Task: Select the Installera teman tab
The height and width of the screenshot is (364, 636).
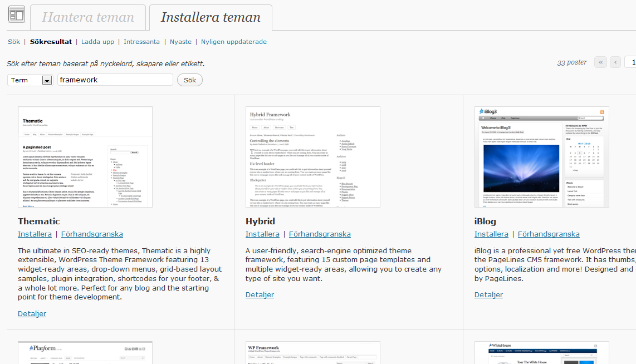Action: click(211, 17)
